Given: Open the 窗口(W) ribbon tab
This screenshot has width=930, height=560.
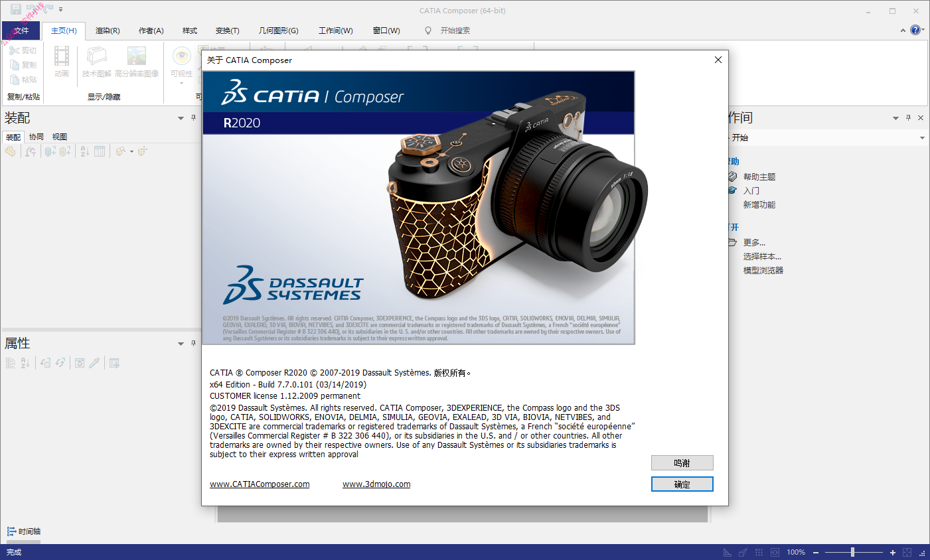Looking at the screenshot, I should click(x=386, y=31).
